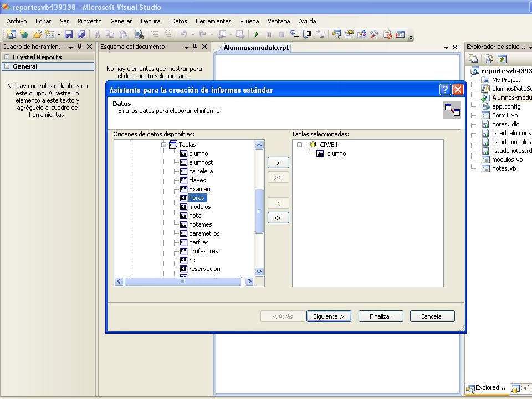Click the Refresh icon in Solution Explorer

[502, 59]
